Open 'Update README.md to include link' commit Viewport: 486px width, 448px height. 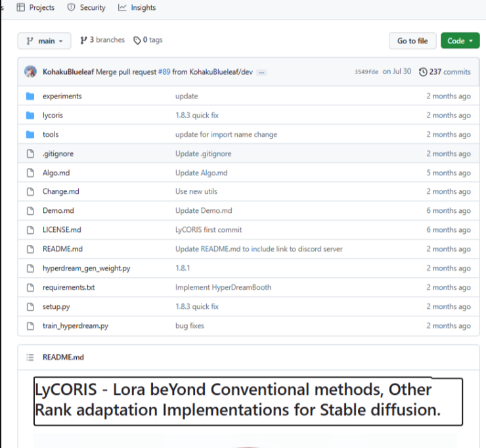(x=259, y=249)
